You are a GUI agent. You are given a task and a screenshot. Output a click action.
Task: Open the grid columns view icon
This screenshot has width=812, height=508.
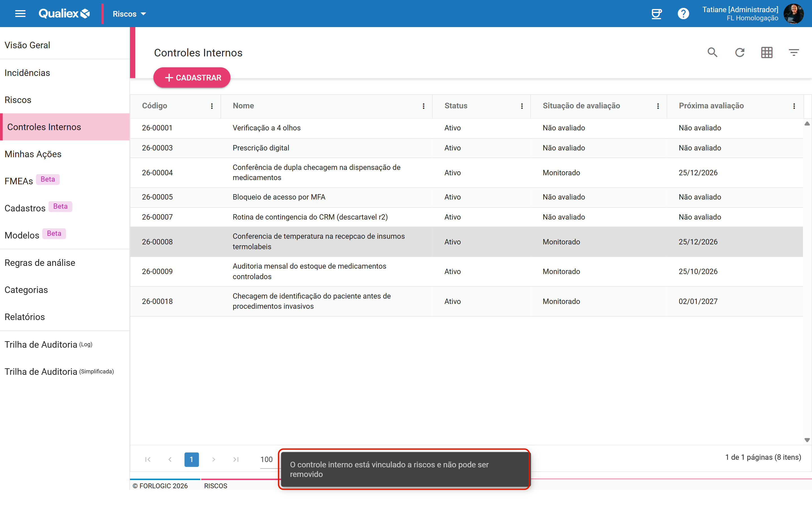point(767,52)
